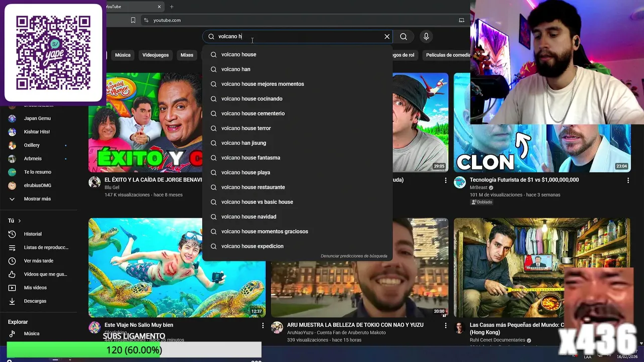Bookmark icon in the address bar

[x=133, y=20]
